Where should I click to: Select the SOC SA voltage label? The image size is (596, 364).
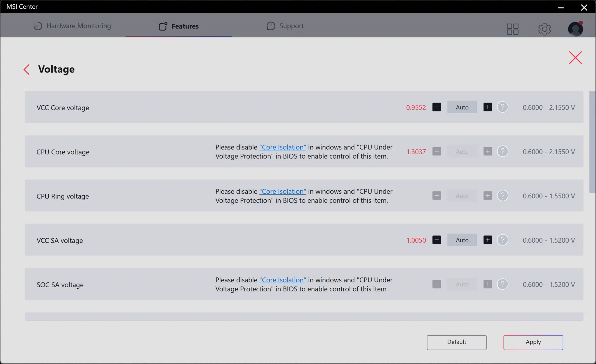click(60, 285)
